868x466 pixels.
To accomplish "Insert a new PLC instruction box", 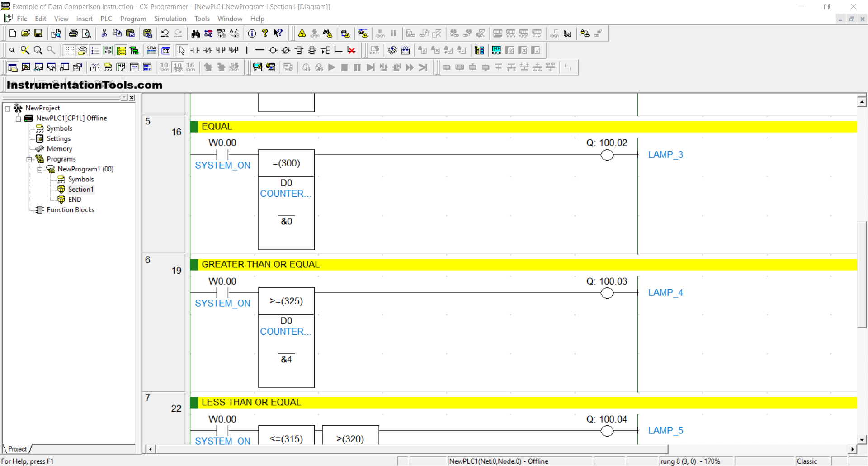I will (299, 50).
